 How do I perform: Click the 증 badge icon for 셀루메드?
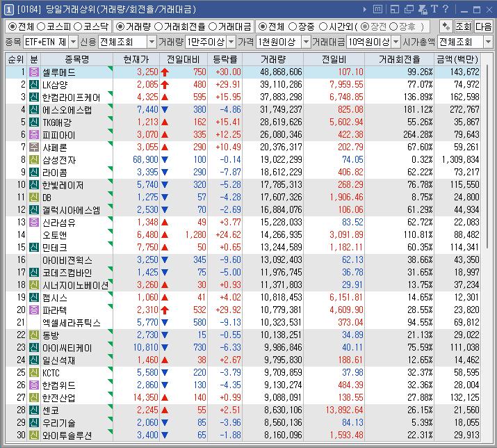34,72
